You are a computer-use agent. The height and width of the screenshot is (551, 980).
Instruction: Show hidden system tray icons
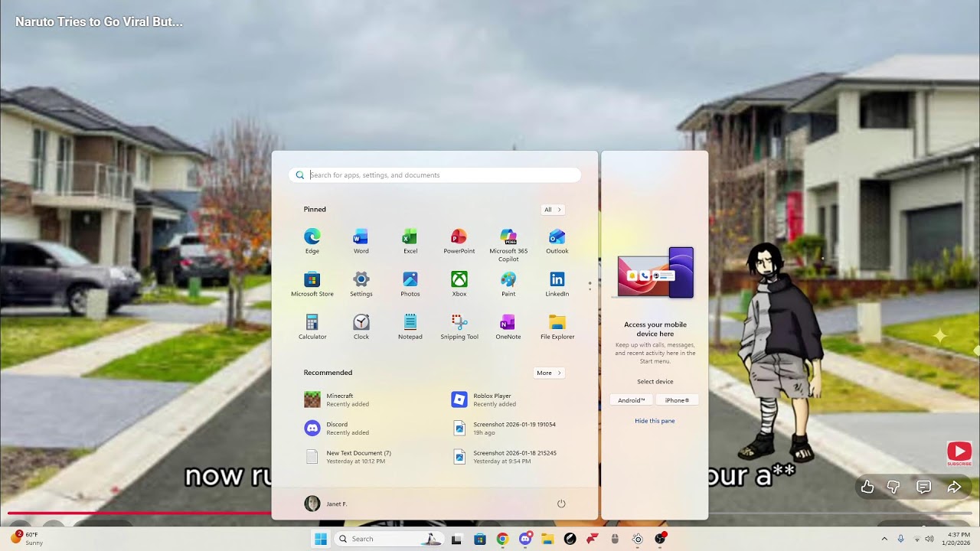[884, 539]
